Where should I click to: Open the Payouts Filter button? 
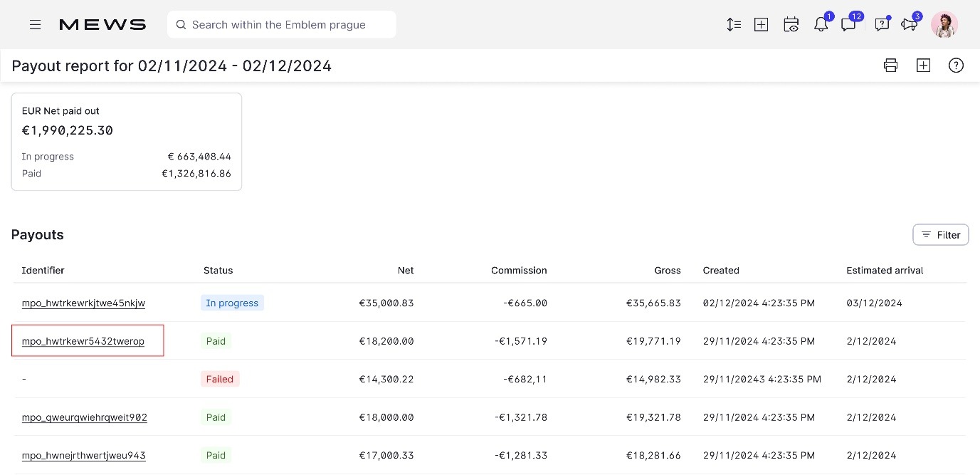coord(941,235)
